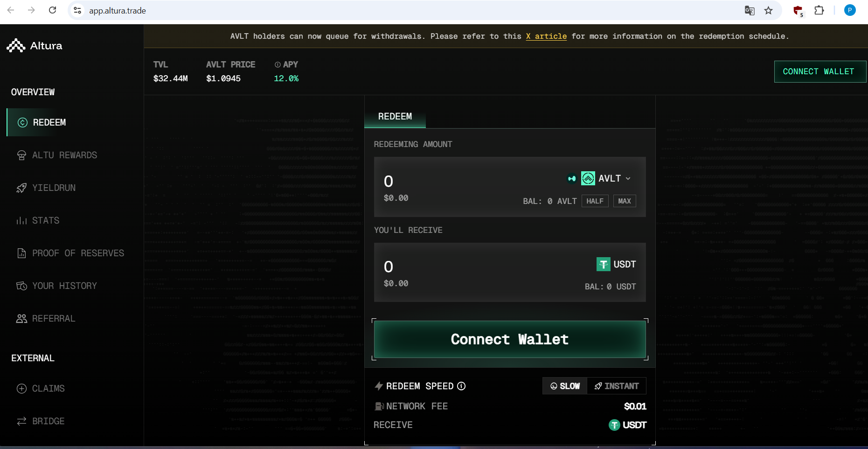The height and width of the screenshot is (449, 868).
Task: Open the X article link
Action: click(546, 36)
